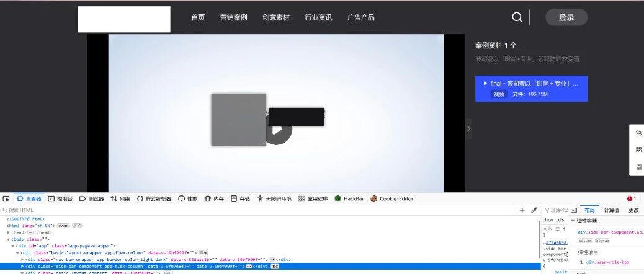Image resolution: width=644 pixels, height=274 pixels.
Task: Open the 营销案例 navigation item
Action: click(234, 17)
